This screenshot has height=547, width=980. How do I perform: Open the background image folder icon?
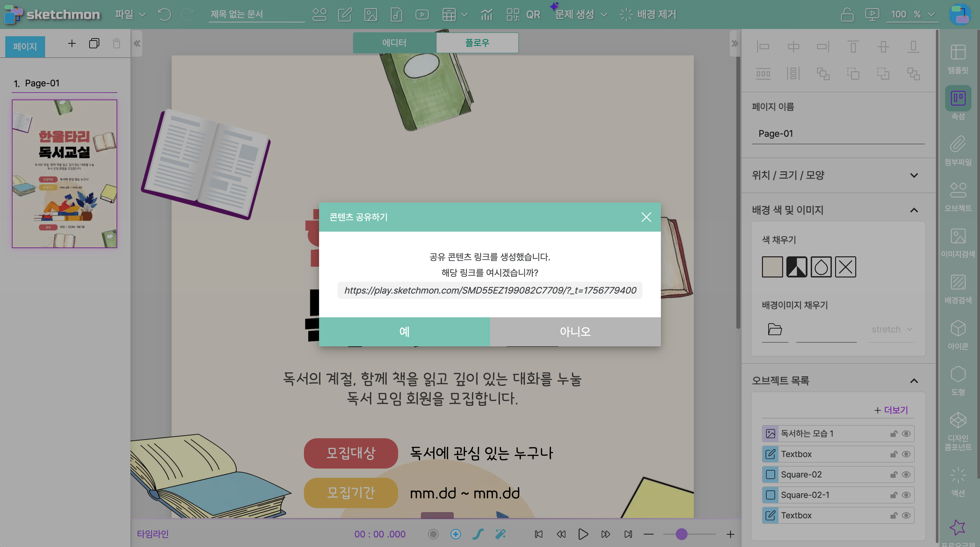coord(775,329)
